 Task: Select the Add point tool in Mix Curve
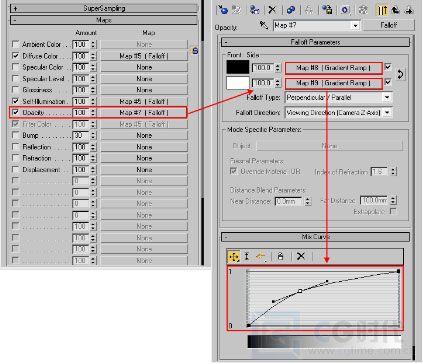coord(261,256)
